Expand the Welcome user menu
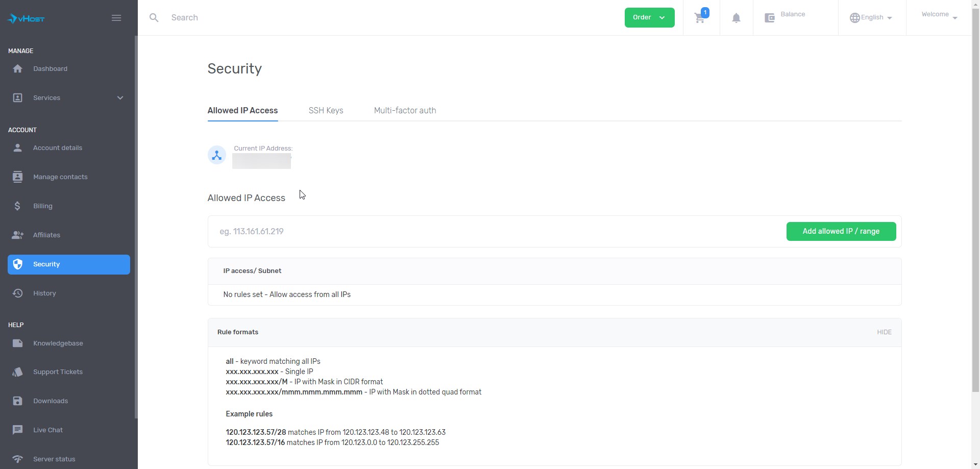Viewport: 980px width, 469px height. tap(939, 15)
